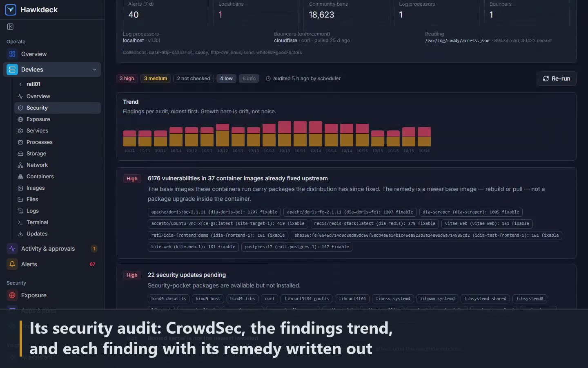Viewport: 588px width, 368px height.
Task: Click the bell icon next to Alerts
Action: click(x=12, y=264)
